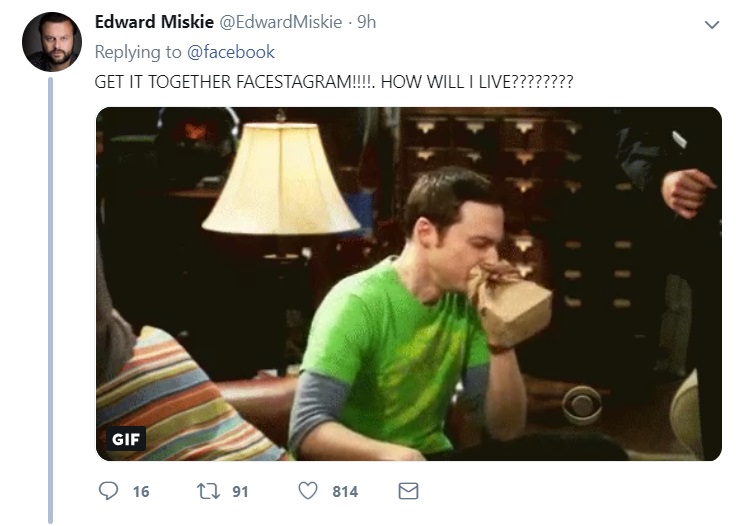Click the vertical thread connector line
Image resolution: width=739 pixels, height=526 pixels.
pos(51,300)
